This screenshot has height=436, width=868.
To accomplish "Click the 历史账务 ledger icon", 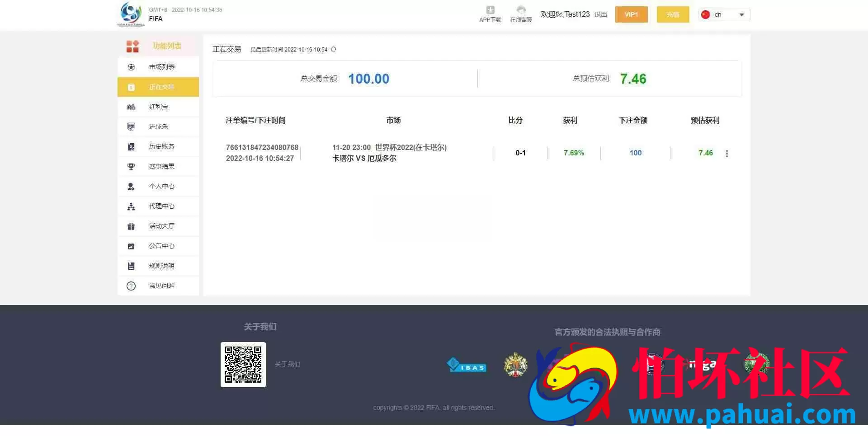I will click(x=131, y=146).
